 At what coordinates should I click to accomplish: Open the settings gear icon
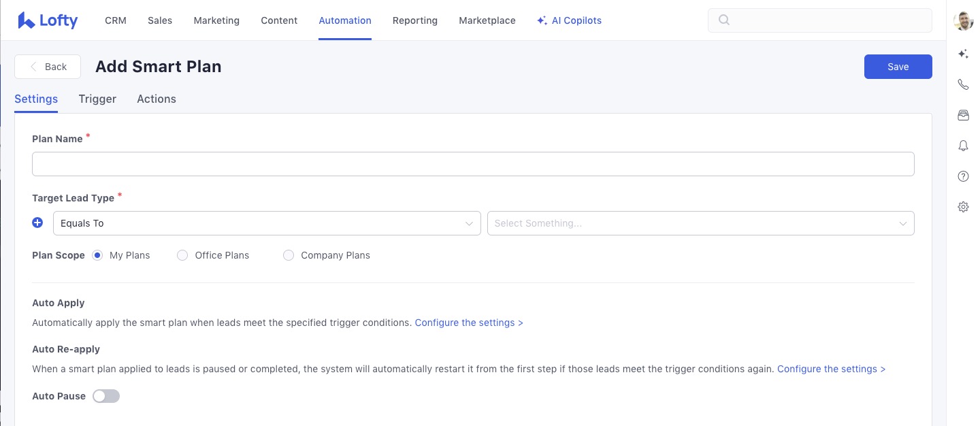[963, 207]
